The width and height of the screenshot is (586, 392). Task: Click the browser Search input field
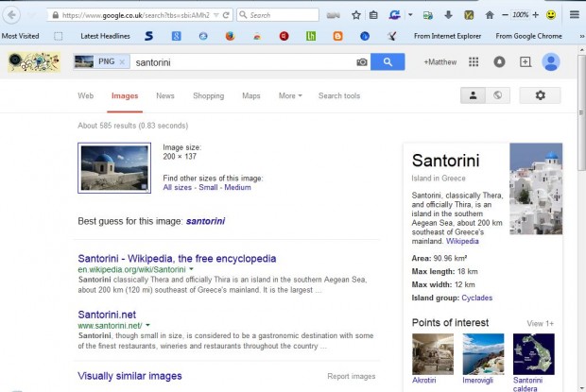278,15
